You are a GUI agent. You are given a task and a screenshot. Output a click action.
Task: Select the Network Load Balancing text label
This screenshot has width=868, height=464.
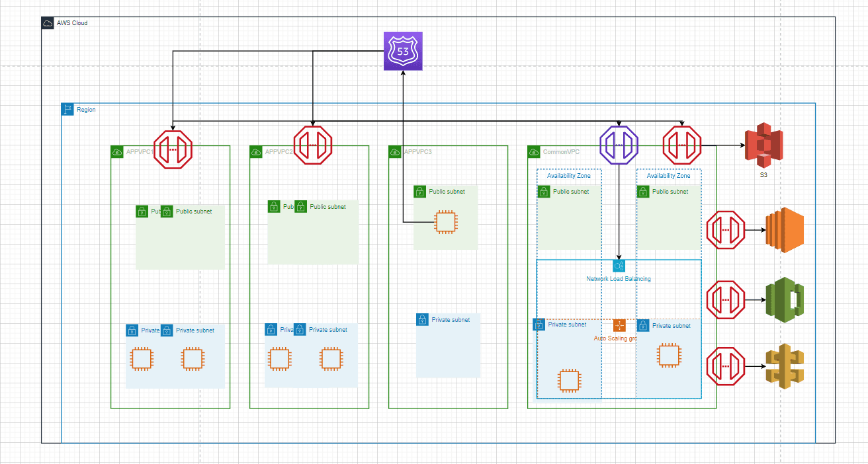619,279
